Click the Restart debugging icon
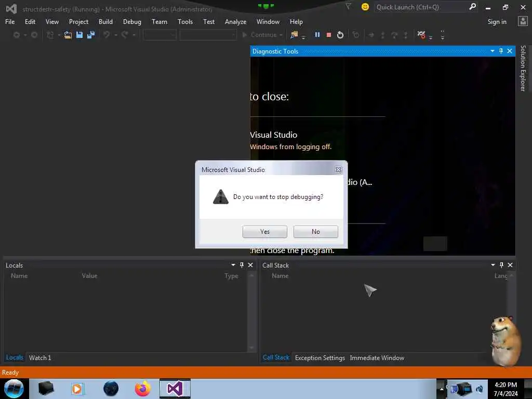532x399 pixels. [340, 35]
